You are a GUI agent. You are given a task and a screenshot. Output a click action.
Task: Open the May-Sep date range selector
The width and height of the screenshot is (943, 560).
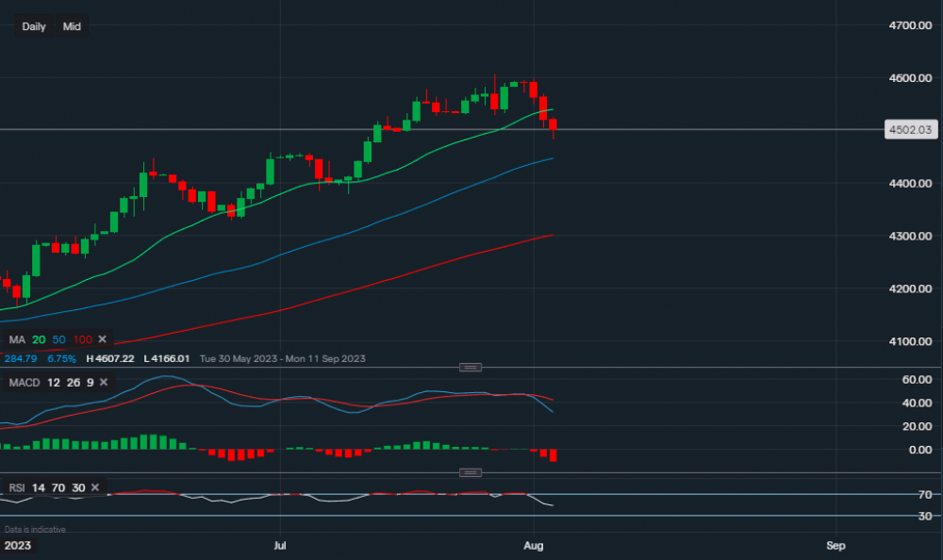pyautogui.click(x=283, y=358)
